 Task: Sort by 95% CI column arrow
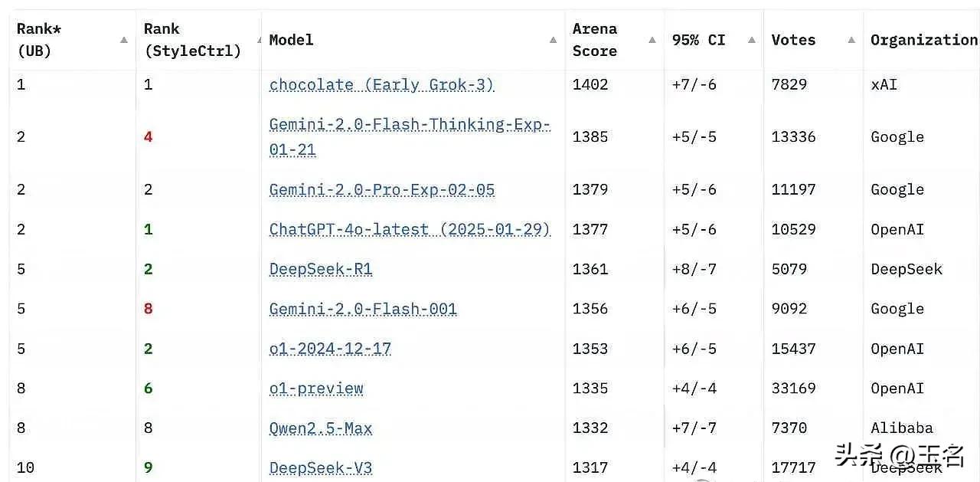coord(752,40)
